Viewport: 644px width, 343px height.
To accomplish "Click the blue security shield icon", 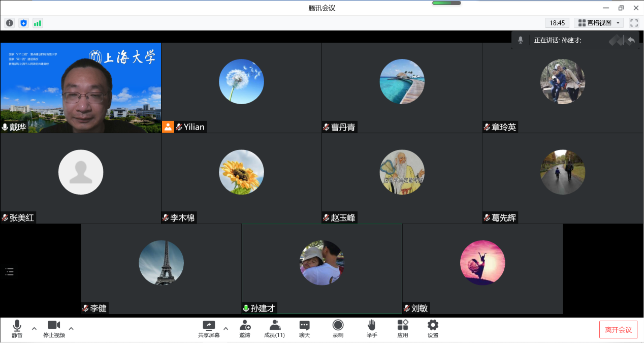I will [23, 23].
